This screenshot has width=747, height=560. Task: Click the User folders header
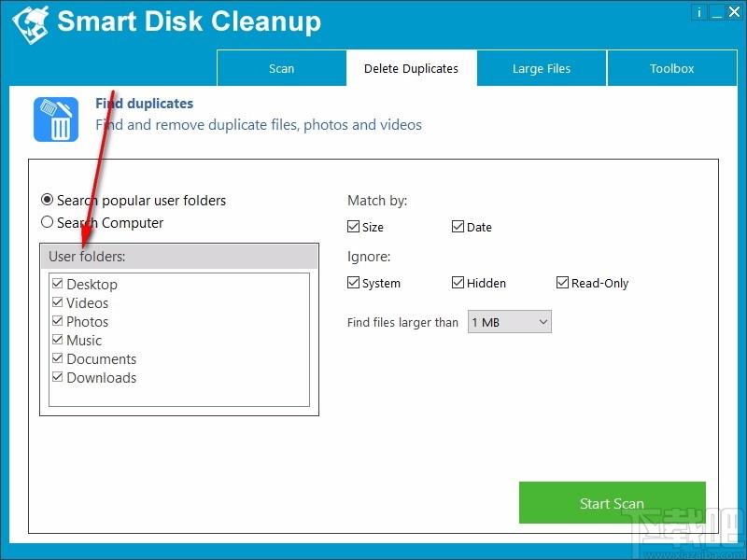(179, 257)
